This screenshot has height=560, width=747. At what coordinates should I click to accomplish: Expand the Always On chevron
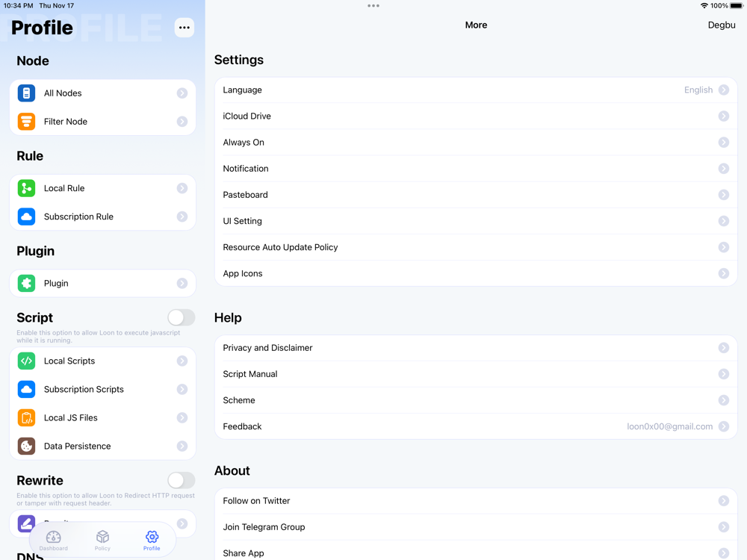724,143
